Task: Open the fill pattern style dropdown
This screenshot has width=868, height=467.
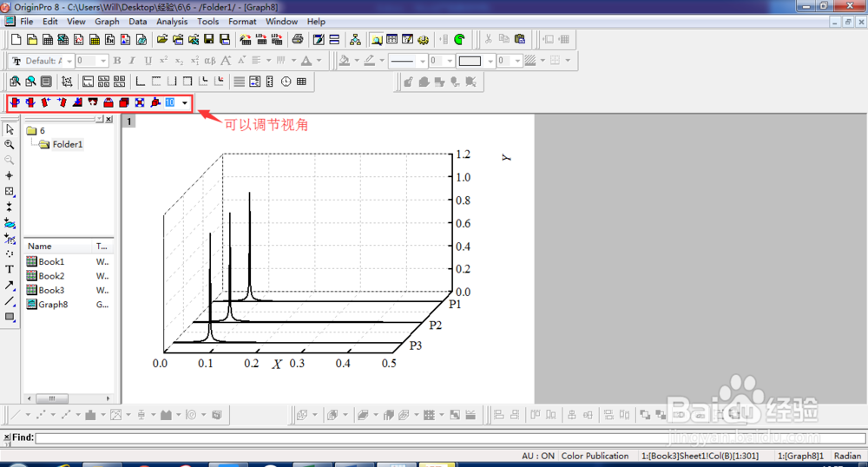Action: point(542,61)
